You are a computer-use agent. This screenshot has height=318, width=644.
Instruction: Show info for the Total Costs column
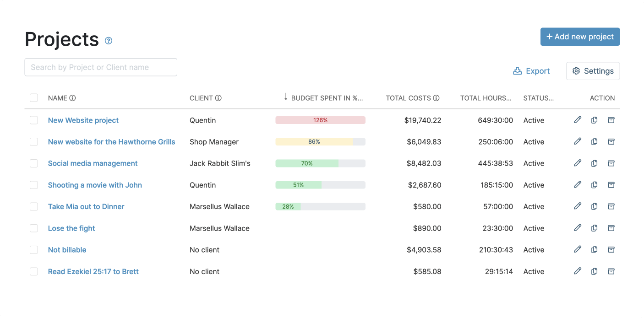click(437, 97)
